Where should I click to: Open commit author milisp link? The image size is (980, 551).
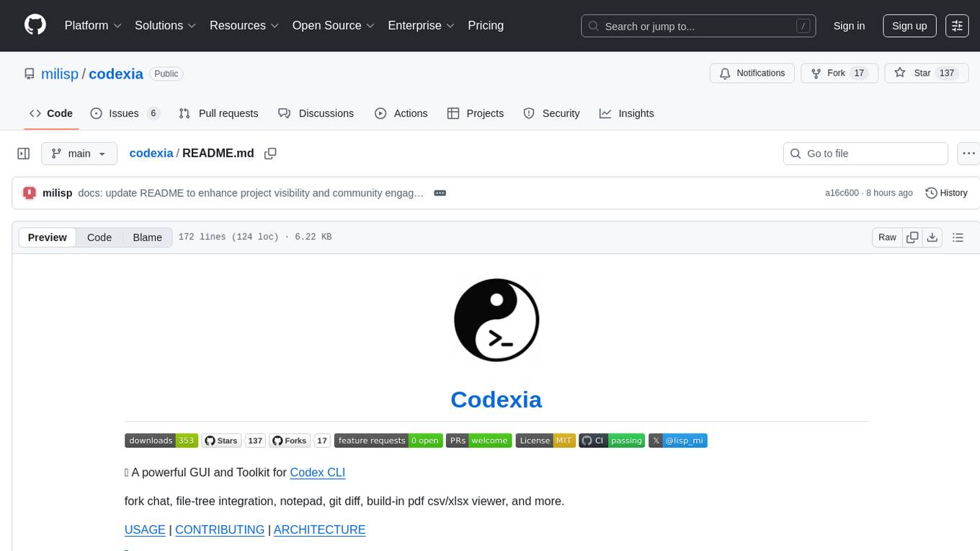[58, 193]
